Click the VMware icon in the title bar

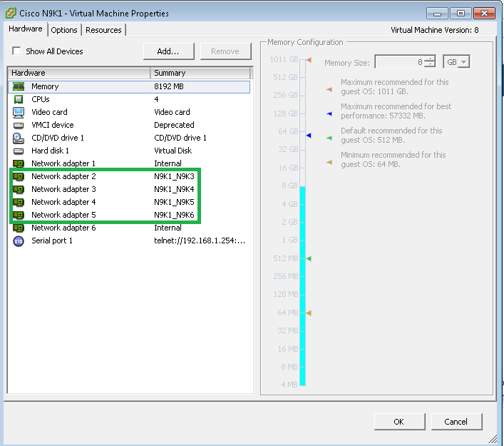11,13
